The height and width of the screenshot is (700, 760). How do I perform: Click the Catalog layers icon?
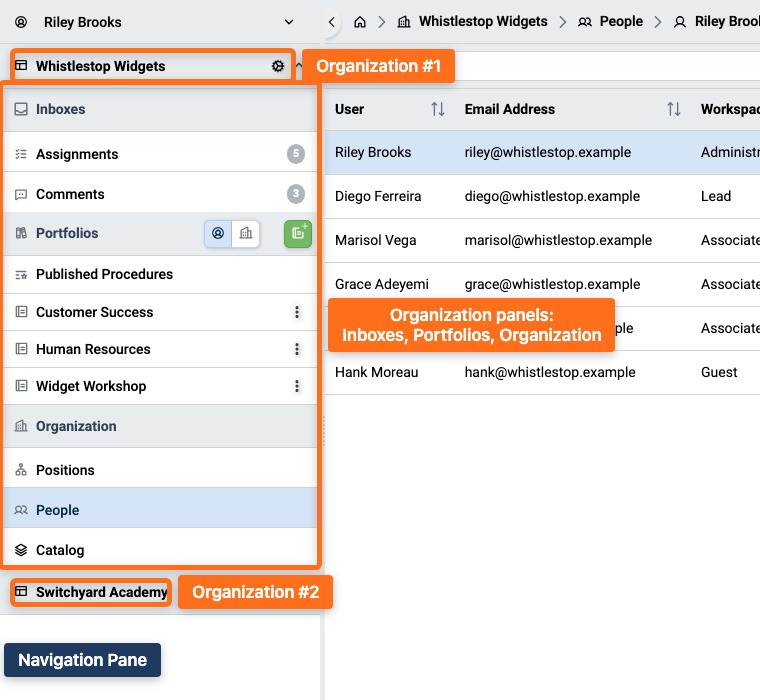click(21, 550)
